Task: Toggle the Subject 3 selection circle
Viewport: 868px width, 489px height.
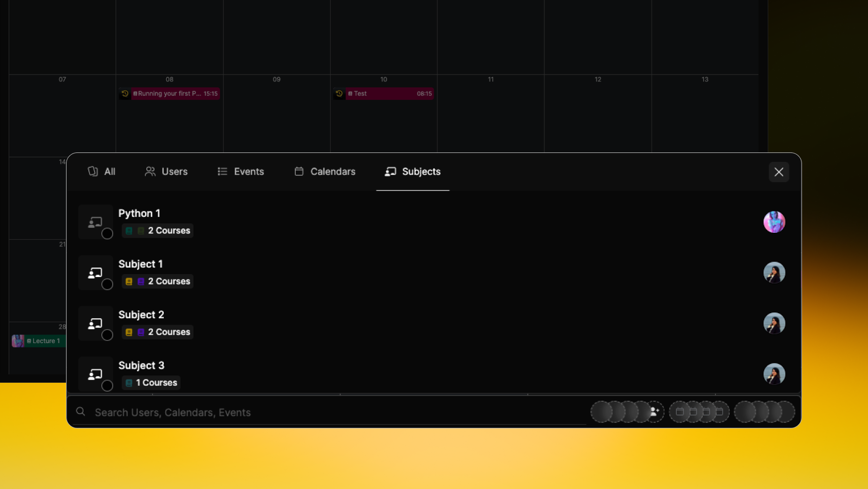Action: [x=107, y=386]
